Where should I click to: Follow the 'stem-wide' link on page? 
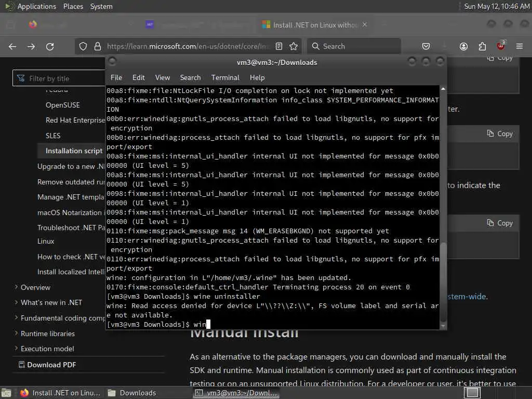click(468, 297)
